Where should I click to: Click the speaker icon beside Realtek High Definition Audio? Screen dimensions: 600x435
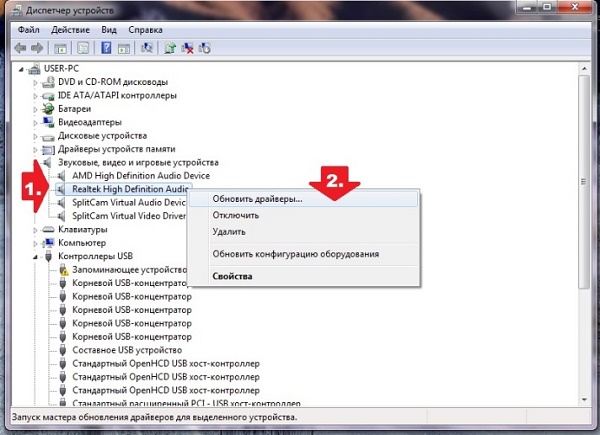coord(63,188)
